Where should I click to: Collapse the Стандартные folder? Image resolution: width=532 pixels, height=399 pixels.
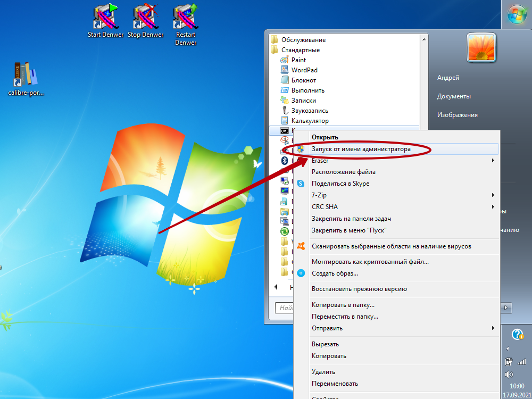tap(300, 50)
